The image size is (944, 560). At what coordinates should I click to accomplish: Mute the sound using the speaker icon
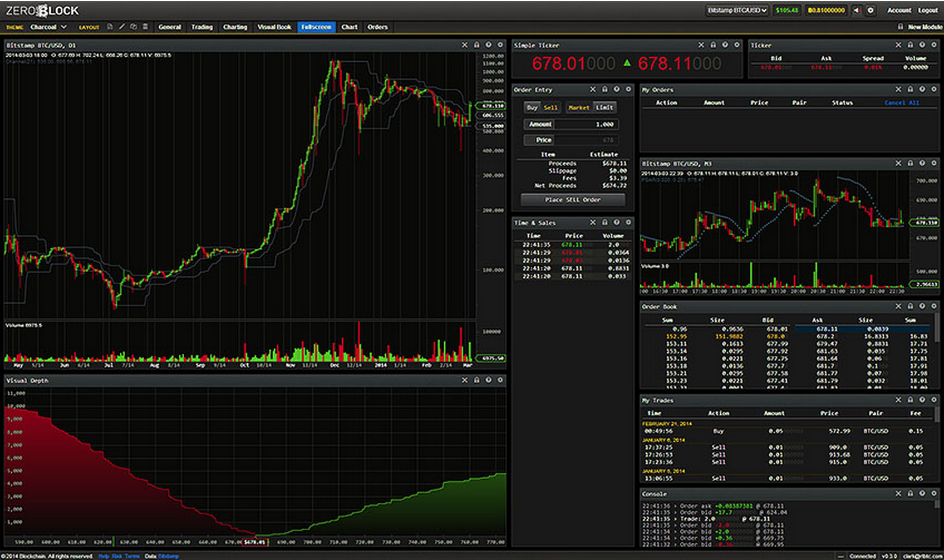pos(857,10)
